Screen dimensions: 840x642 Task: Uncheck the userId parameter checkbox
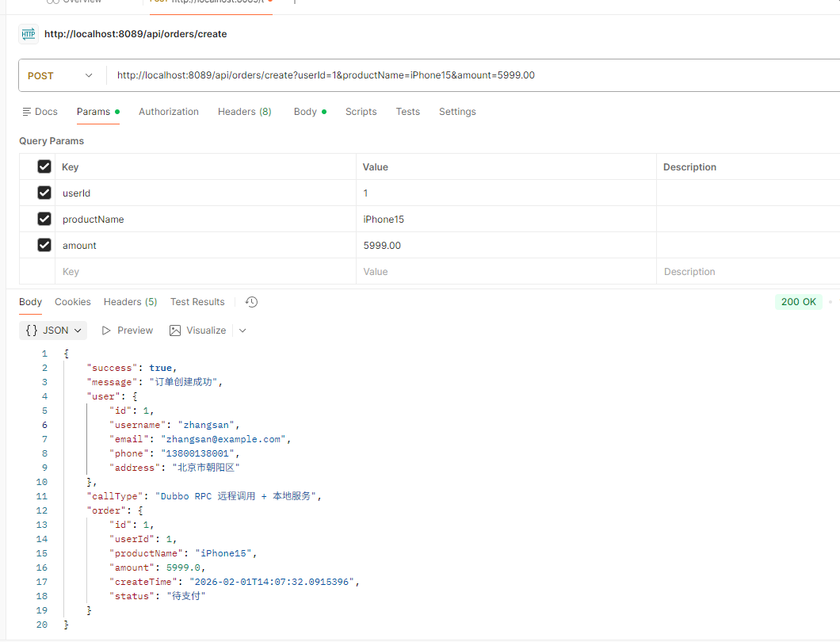44,193
